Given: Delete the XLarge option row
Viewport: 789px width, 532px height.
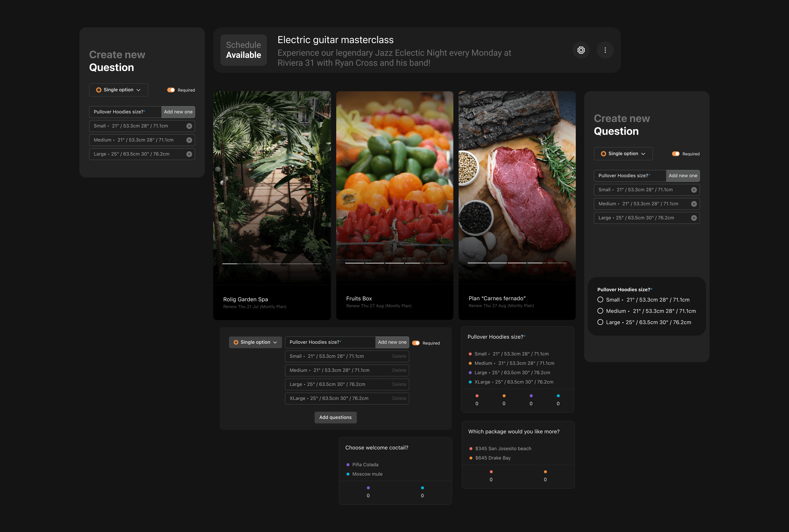Looking at the screenshot, I should click(x=399, y=398).
